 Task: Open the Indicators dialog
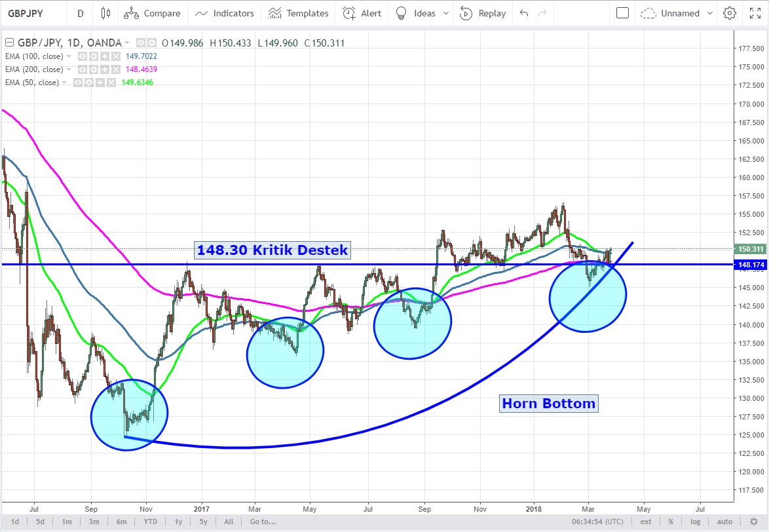coord(225,13)
